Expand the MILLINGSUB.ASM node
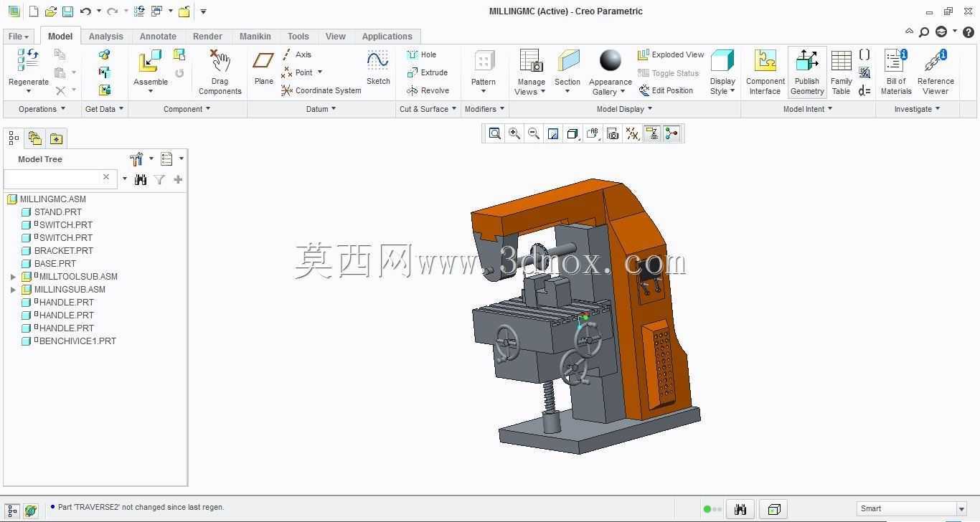Image resolution: width=980 pixels, height=522 pixels. tap(13, 290)
